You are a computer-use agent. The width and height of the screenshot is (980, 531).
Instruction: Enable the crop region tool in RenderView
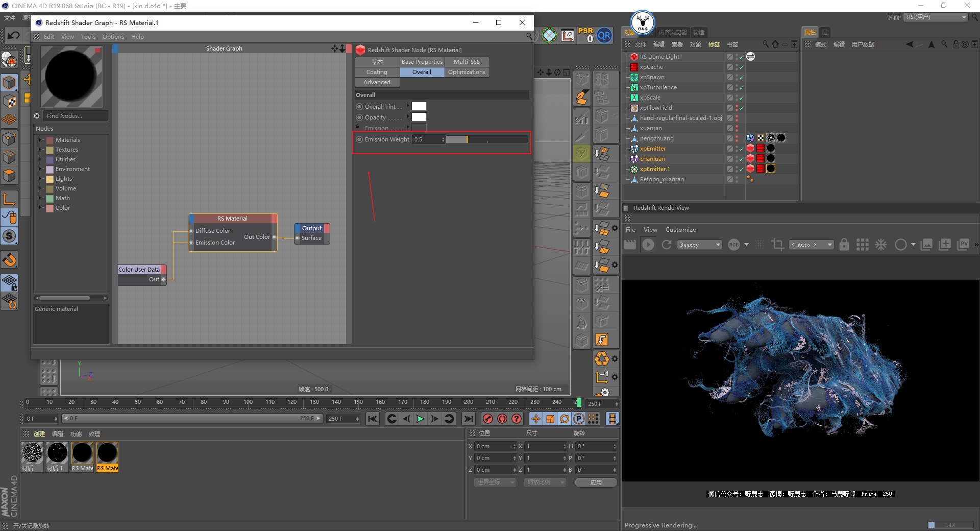777,245
